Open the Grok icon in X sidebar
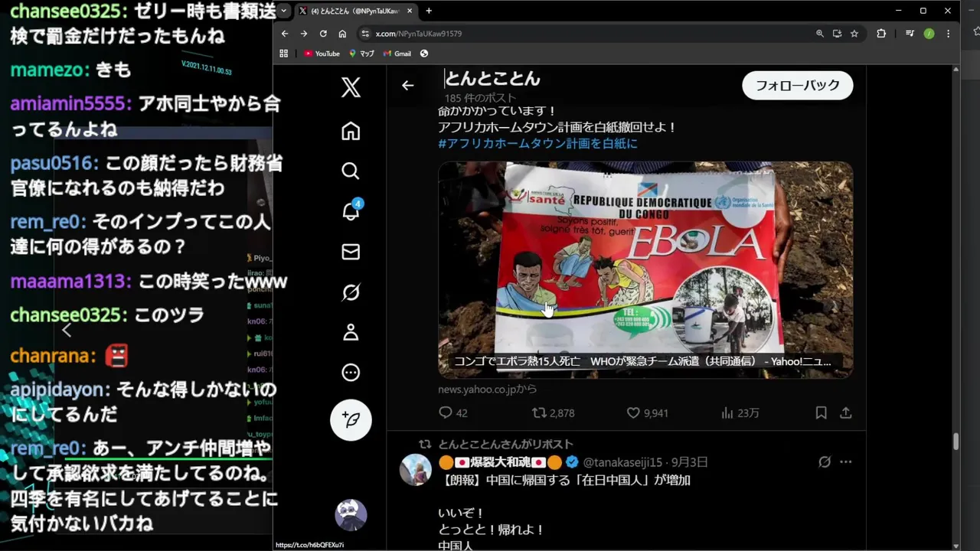This screenshot has width=980, height=551. (x=351, y=292)
